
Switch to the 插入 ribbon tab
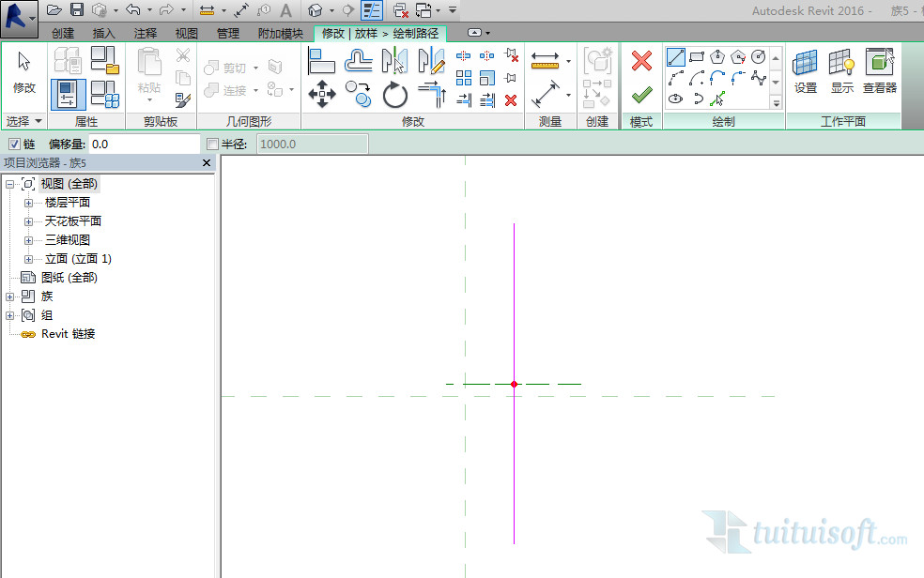coord(104,34)
